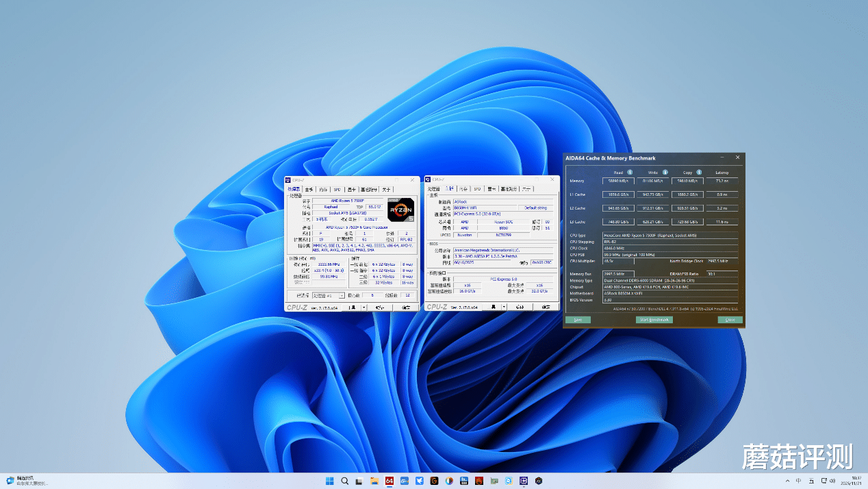Click the Save button in AIDA64
The image size is (868, 489).
point(578,320)
